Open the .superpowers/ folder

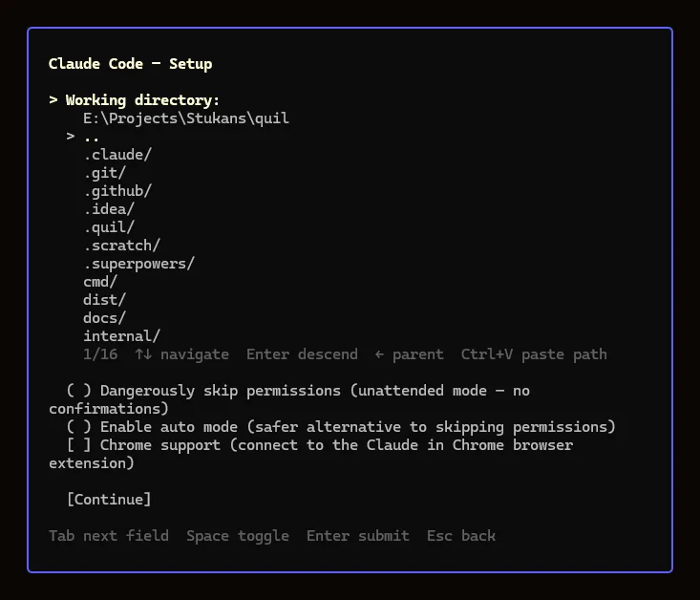tap(138, 264)
